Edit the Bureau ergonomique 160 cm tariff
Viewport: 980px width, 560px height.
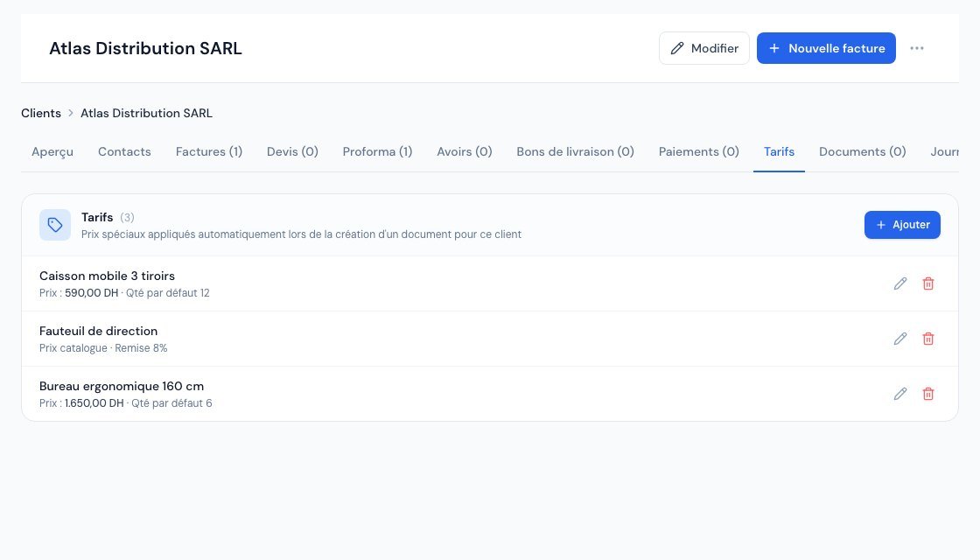(x=900, y=394)
